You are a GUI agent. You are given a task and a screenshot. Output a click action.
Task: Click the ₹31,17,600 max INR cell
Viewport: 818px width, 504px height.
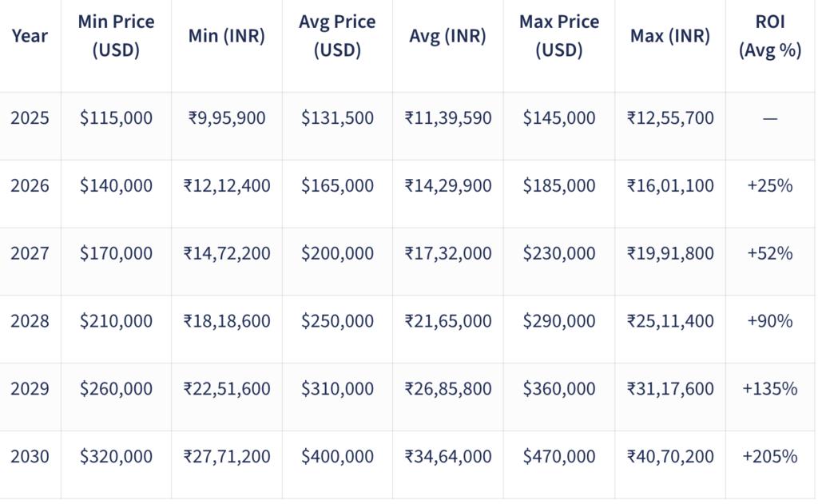click(x=669, y=389)
